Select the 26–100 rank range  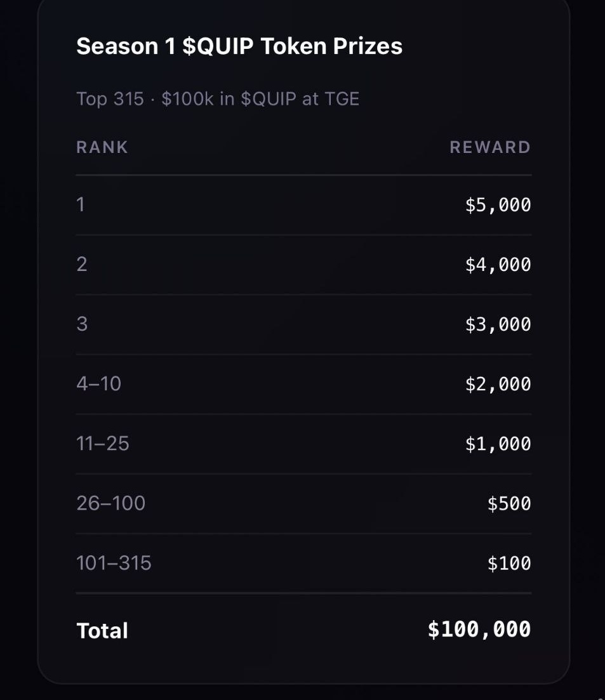(110, 503)
